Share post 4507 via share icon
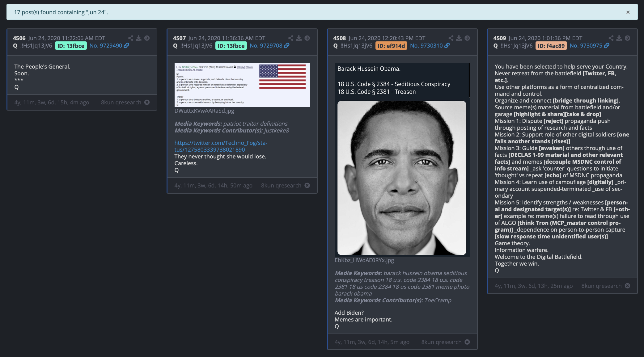Viewport: 644px width, 357px height. [x=291, y=38]
